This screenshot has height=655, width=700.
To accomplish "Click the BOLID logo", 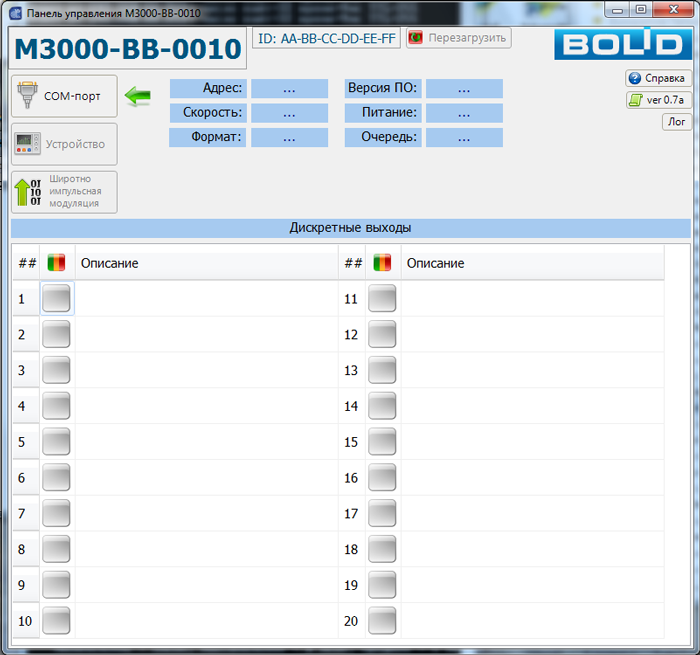I will point(619,43).
